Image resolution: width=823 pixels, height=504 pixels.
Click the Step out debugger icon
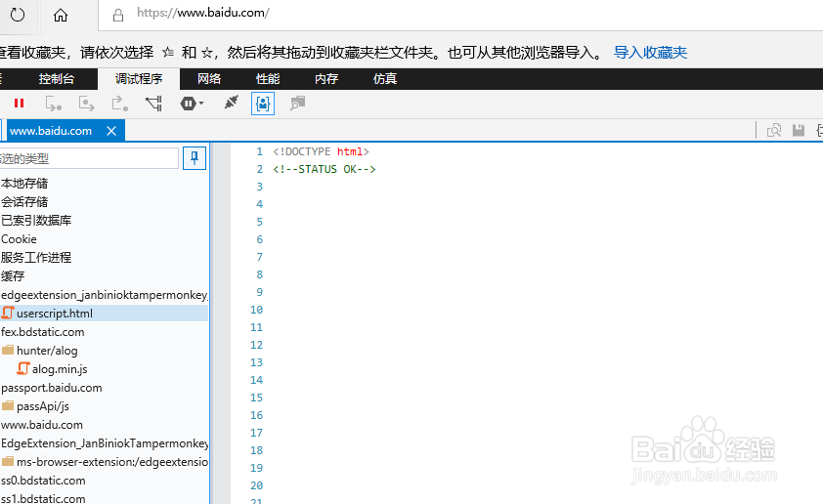pos(119,104)
